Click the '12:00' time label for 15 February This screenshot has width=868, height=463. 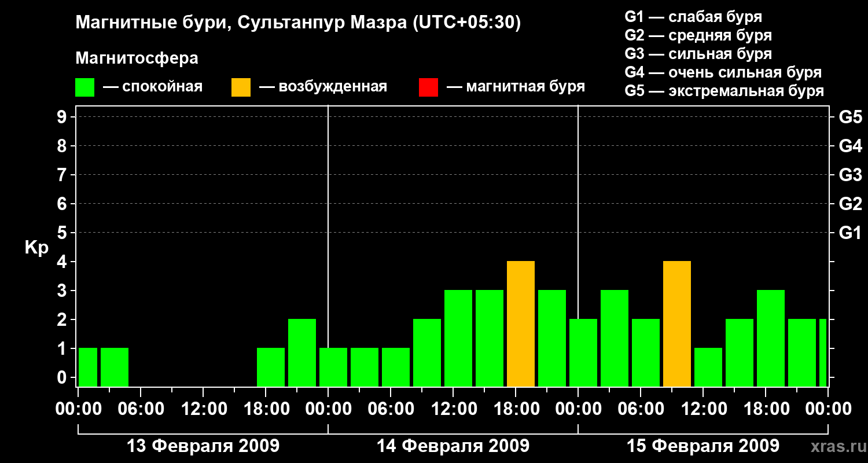703,409
